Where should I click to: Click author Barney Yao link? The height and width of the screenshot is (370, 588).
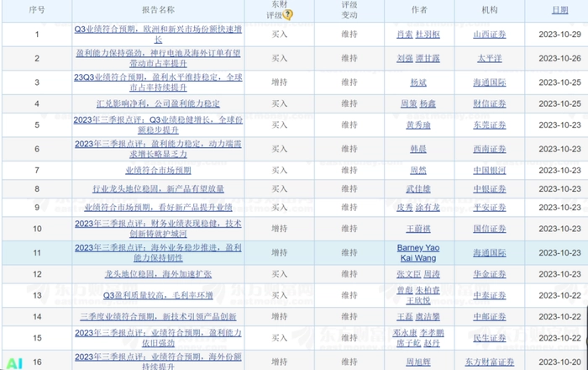[418, 248]
